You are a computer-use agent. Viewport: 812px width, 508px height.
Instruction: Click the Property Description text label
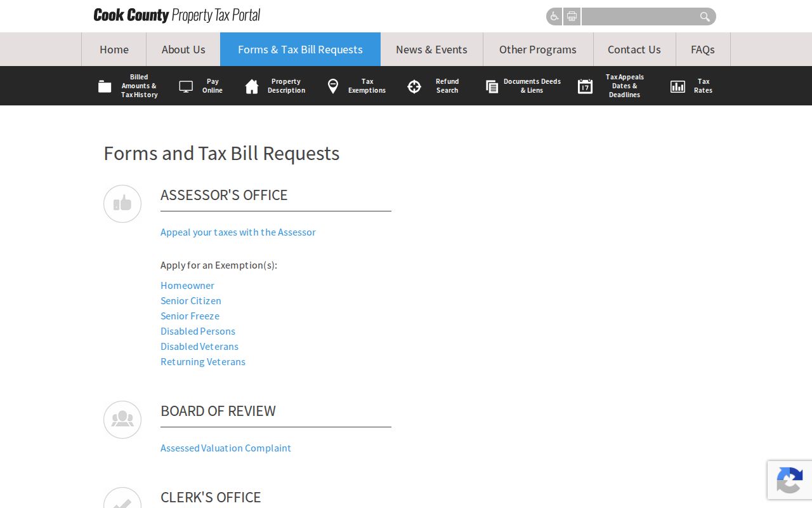click(286, 86)
